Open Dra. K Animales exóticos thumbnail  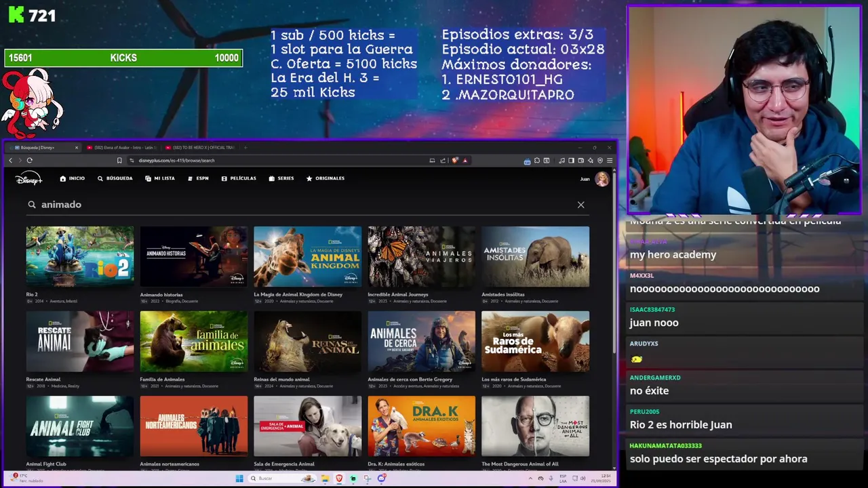pos(422,426)
